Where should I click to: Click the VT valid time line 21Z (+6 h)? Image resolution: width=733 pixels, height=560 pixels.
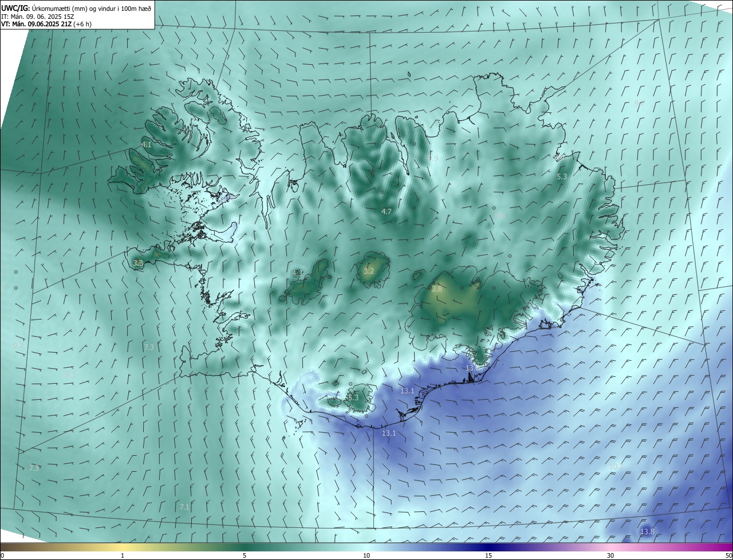point(46,24)
